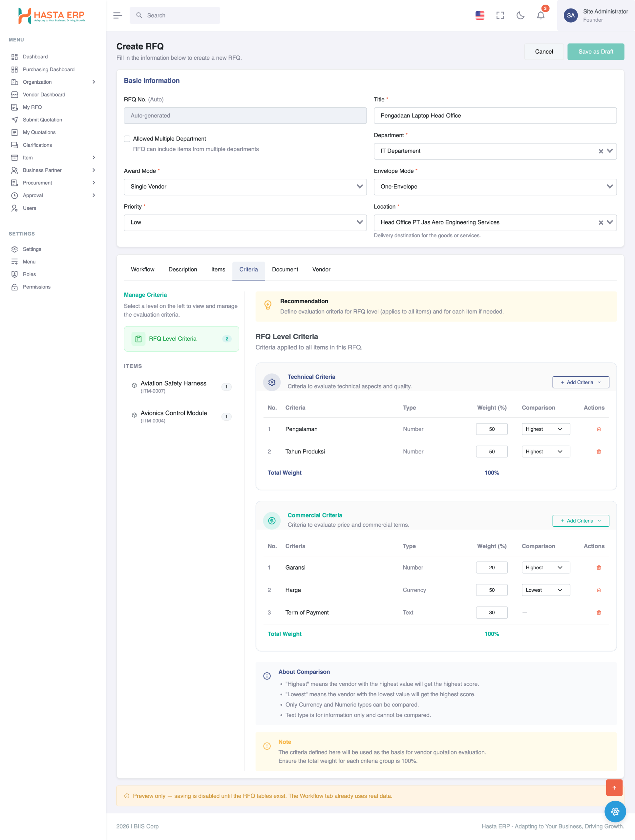The image size is (635, 840).
Task: Expand the Organization sidebar menu
Action: pyautogui.click(x=53, y=82)
